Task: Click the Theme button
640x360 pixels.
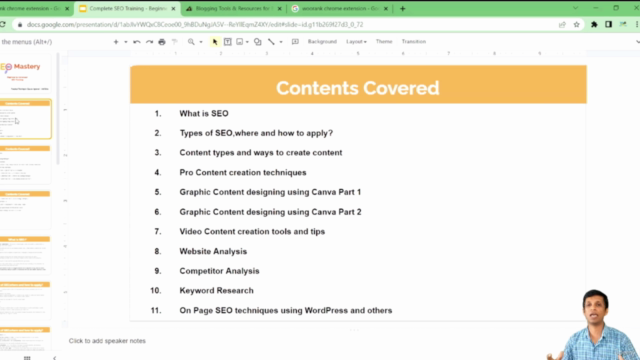Action: (384, 42)
